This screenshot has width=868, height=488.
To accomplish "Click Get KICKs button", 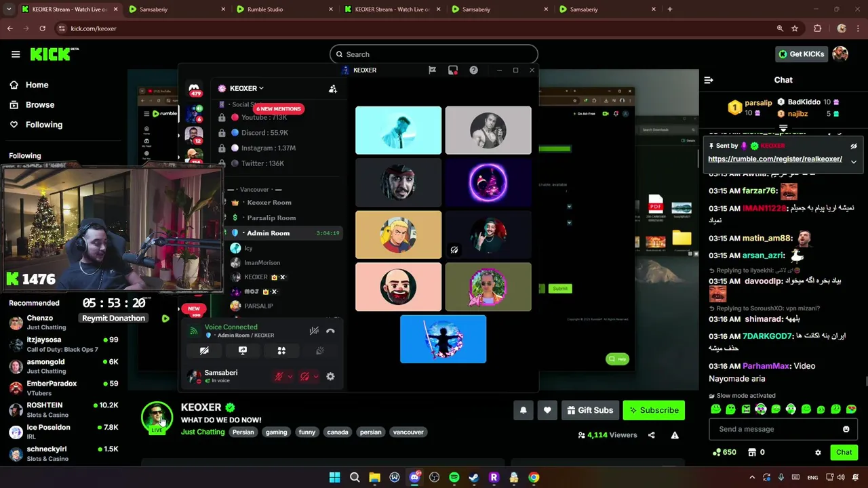I will click(802, 54).
